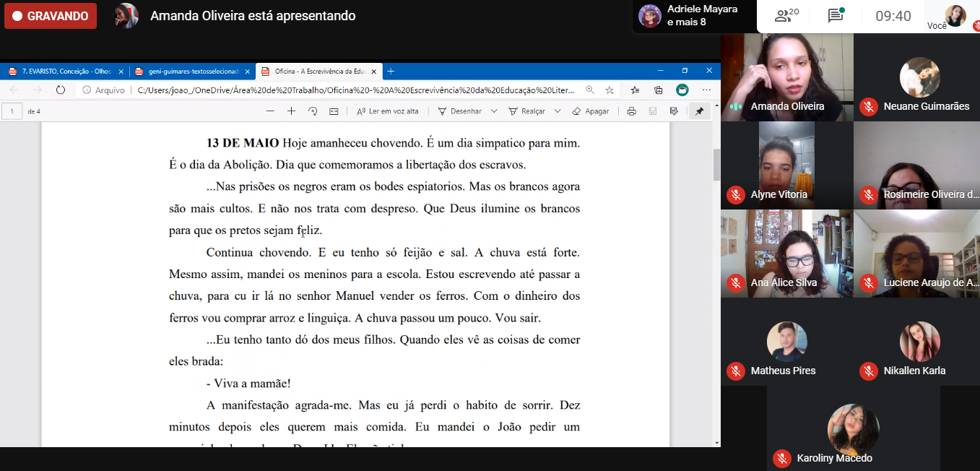Toggle the Apagar eraser tool
The height and width of the screenshot is (471, 980).
pyautogui.click(x=590, y=111)
